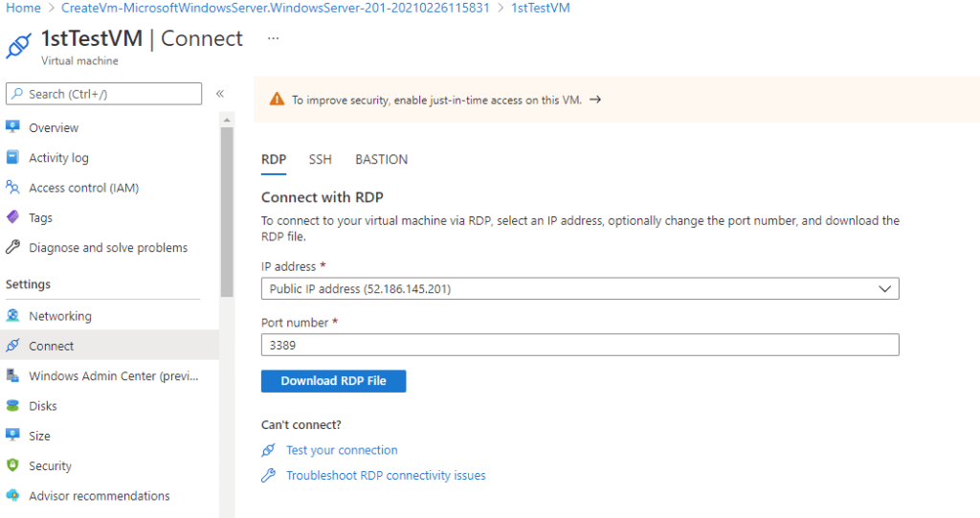Image resolution: width=980 pixels, height=518 pixels.
Task: Click the plug icon beside Test your connection
Action: 268,450
